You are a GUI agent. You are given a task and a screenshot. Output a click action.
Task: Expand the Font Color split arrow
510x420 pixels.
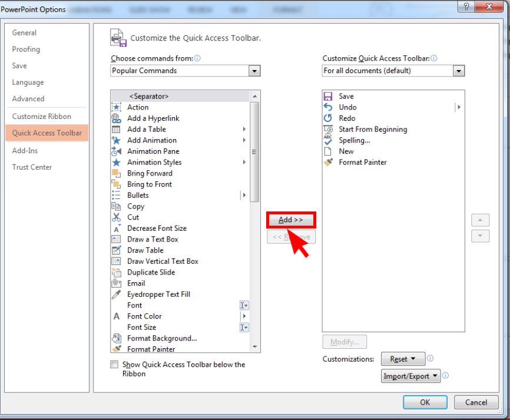(244, 316)
